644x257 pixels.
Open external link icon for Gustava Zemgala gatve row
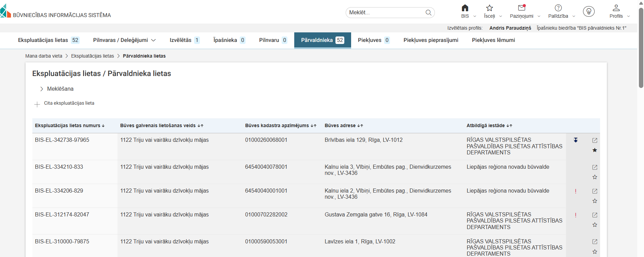[595, 215]
